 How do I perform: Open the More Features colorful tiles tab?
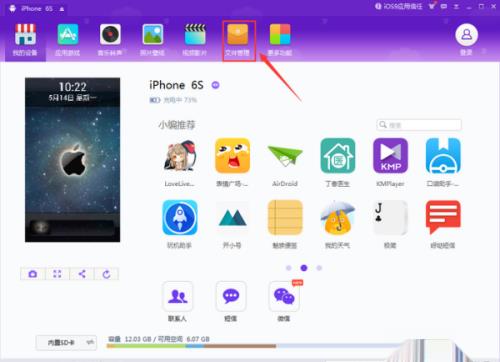(280, 39)
